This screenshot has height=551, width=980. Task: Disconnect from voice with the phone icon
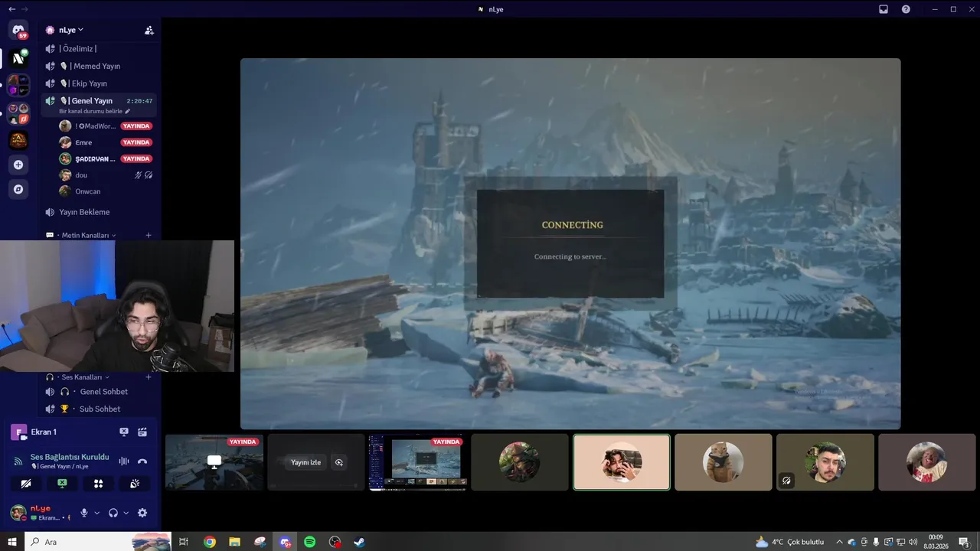(x=142, y=461)
